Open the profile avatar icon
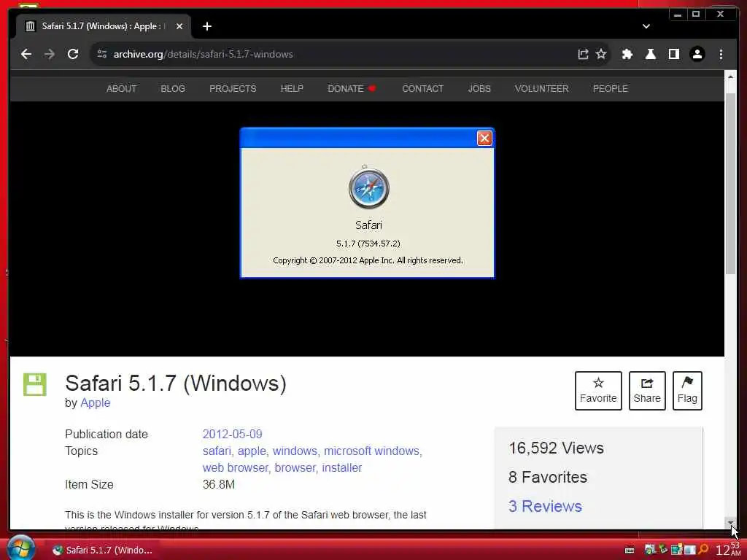This screenshot has width=747, height=560. (697, 54)
